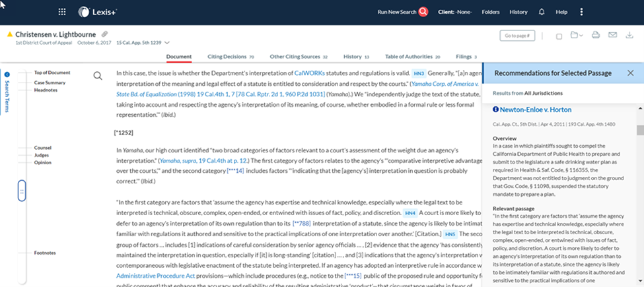Open the Client -None- selector

[455, 12]
